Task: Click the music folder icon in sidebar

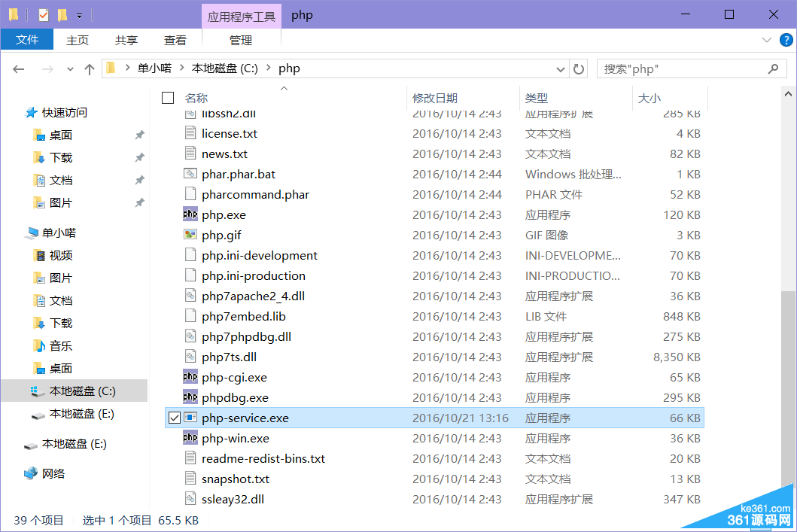Action: pyautogui.click(x=39, y=346)
